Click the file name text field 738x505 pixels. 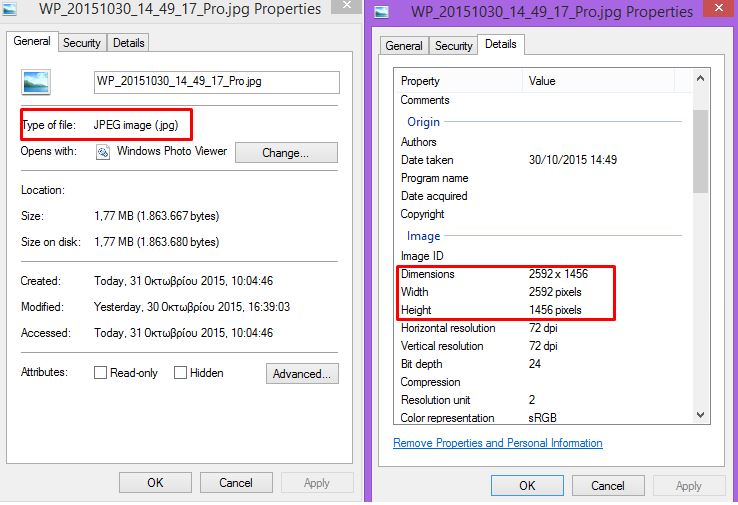pos(216,82)
